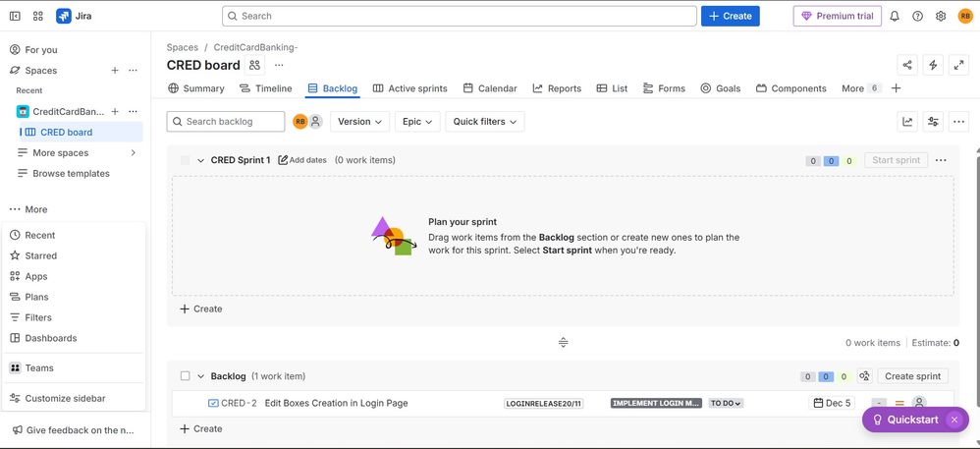Click Add dates on CRED Sprint 1
This screenshot has width=980, height=449.
[x=302, y=160]
